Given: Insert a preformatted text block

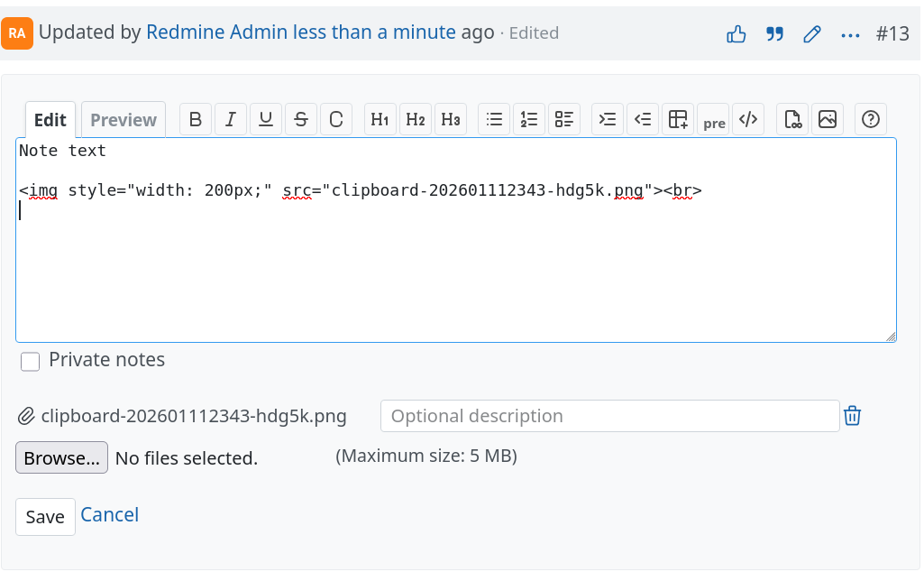Looking at the screenshot, I should 714,121.
